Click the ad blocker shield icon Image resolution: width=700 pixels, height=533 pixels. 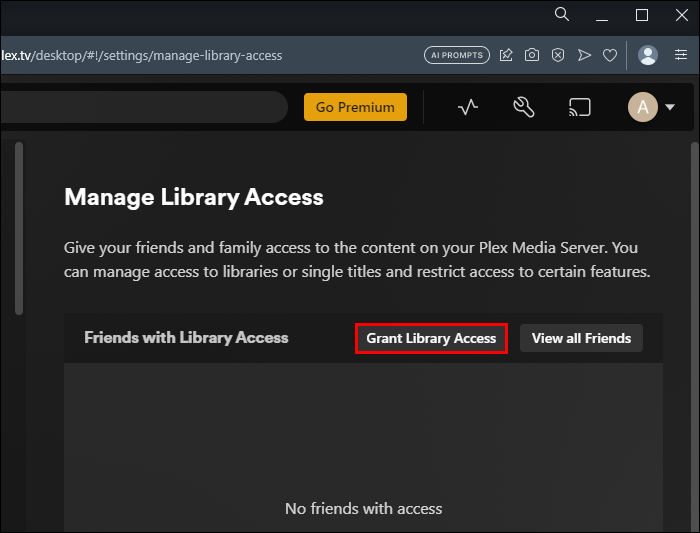coord(558,55)
